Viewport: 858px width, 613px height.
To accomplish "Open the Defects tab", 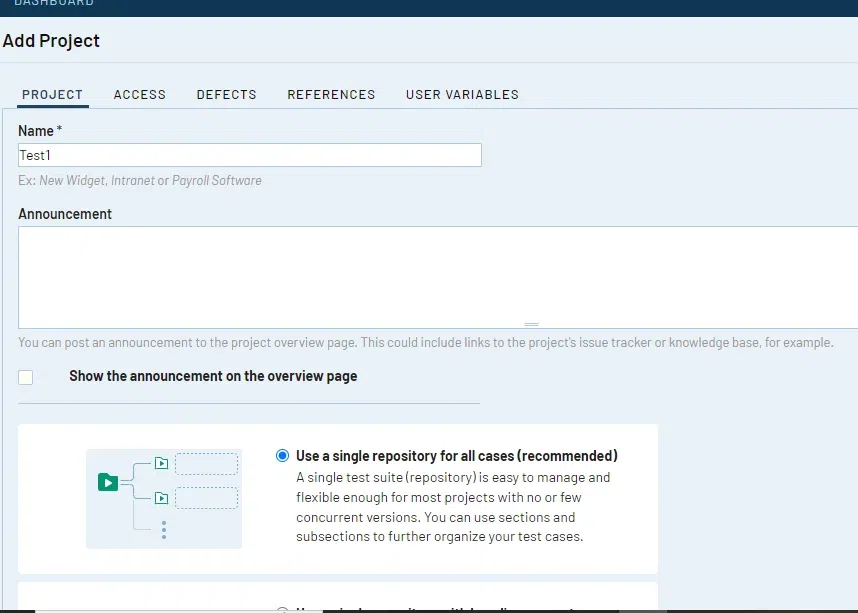I will (x=227, y=95).
